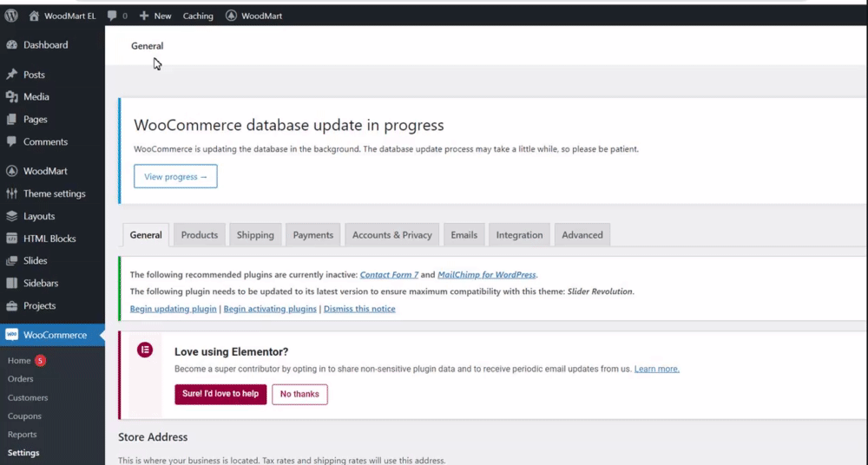Viewport: 868px width, 465px height.
Task: Click the Pages icon in sidebar
Action: (x=11, y=119)
